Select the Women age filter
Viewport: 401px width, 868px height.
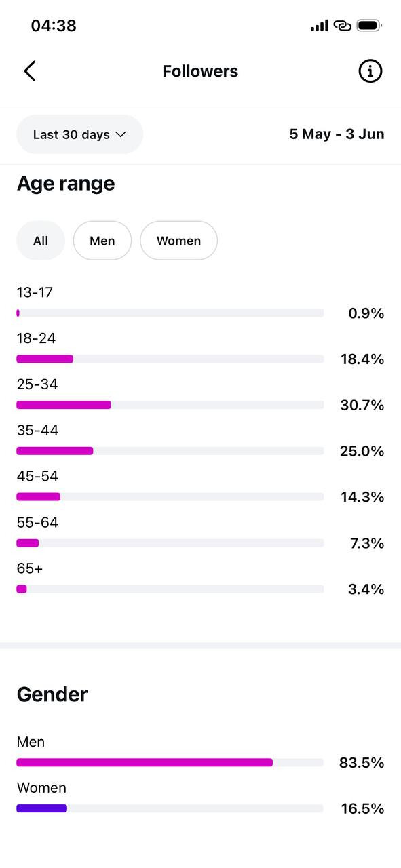click(179, 241)
